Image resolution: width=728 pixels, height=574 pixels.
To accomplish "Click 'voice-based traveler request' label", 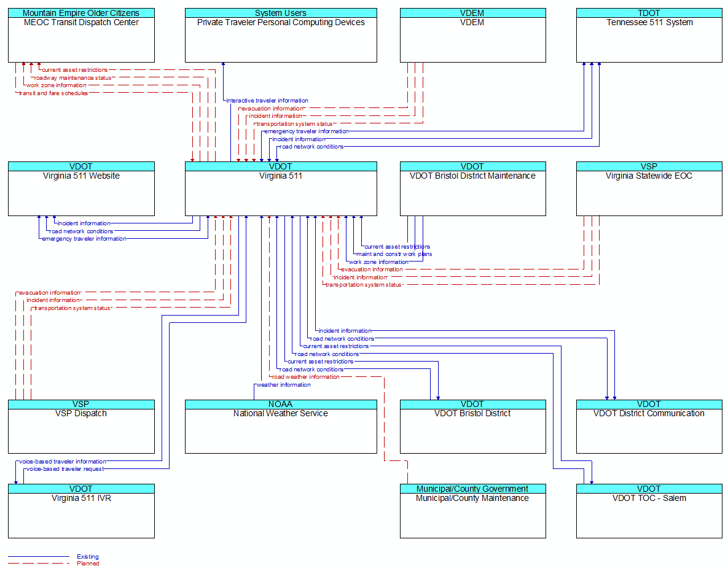I will [65, 469].
